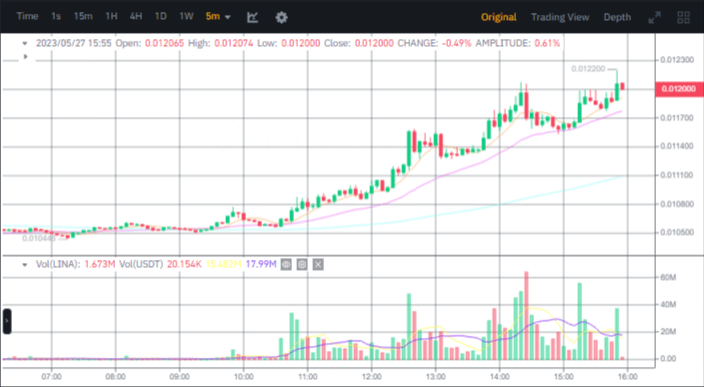Viewport: 704px width, 387px height.
Task: Remove the volume indicator with X icon
Action: click(x=318, y=264)
